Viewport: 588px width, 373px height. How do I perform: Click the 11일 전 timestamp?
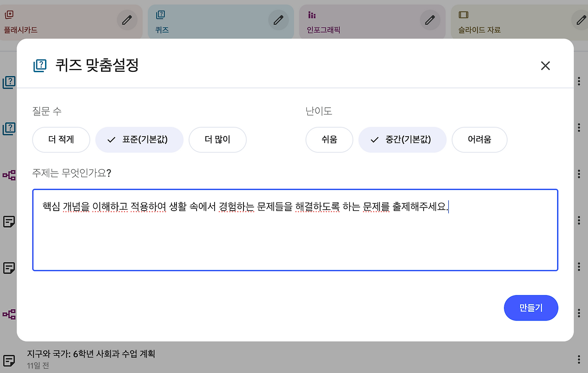pos(38,366)
